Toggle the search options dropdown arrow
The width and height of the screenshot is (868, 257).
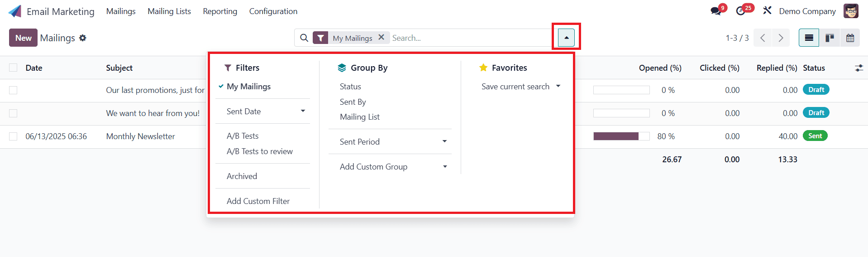tap(566, 38)
